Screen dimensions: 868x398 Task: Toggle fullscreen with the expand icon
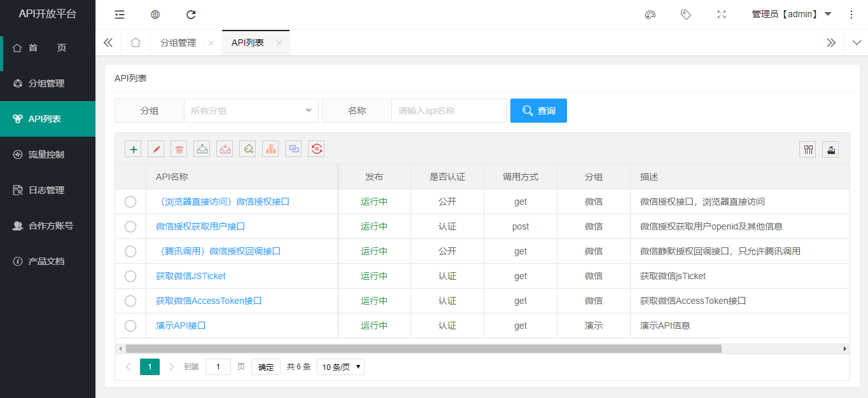722,15
